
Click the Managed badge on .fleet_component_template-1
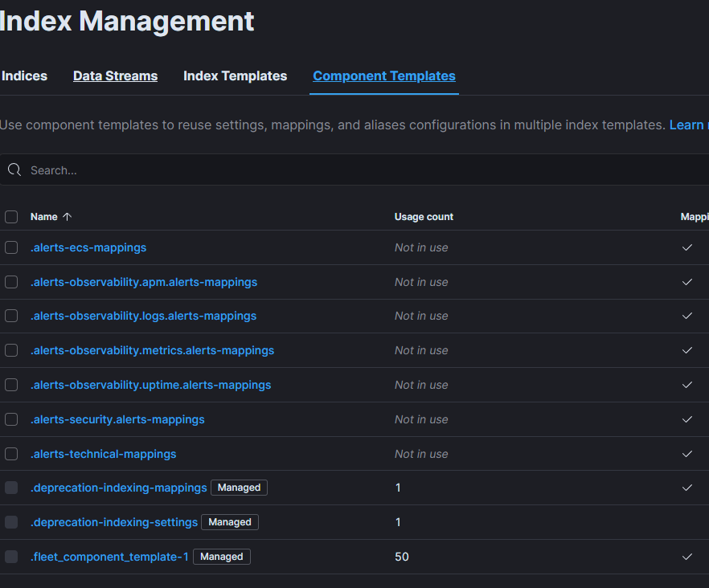(222, 557)
